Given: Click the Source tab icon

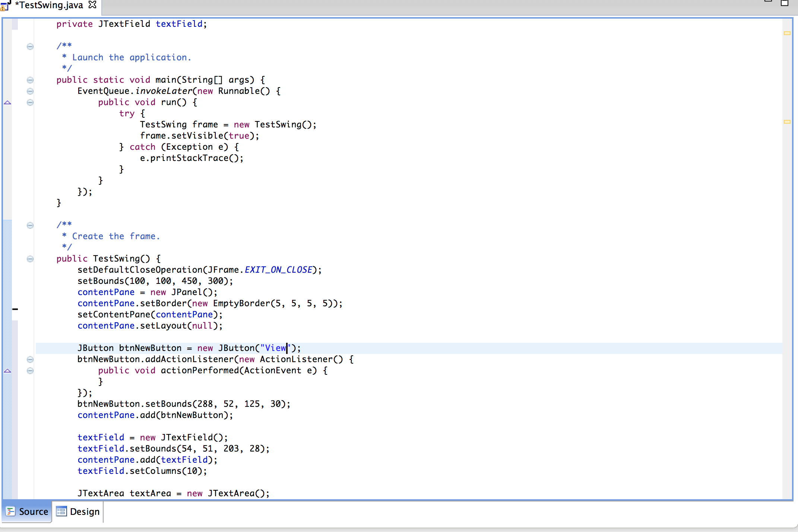Looking at the screenshot, I should 10,512.
